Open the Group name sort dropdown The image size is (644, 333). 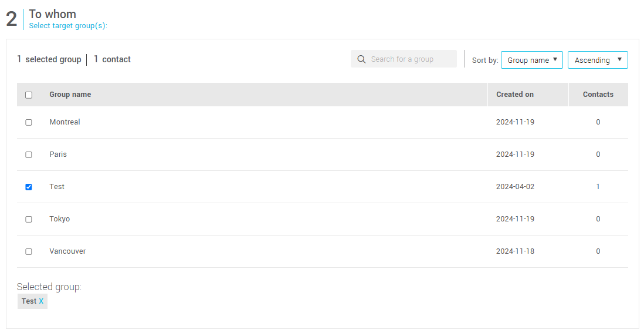(531, 60)
